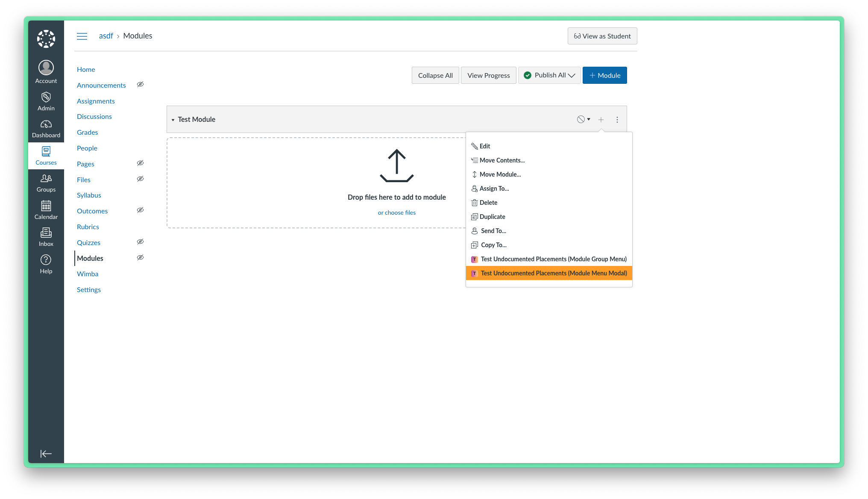This screenshot has height=499, width=868.
Task: Click the View as Student button
Action: point(602,36)
